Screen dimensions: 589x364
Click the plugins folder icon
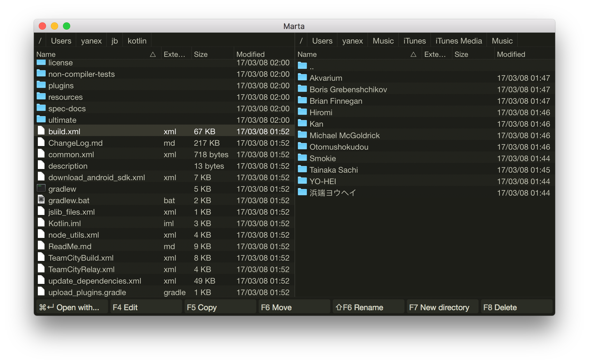click(x=41, y=85)
